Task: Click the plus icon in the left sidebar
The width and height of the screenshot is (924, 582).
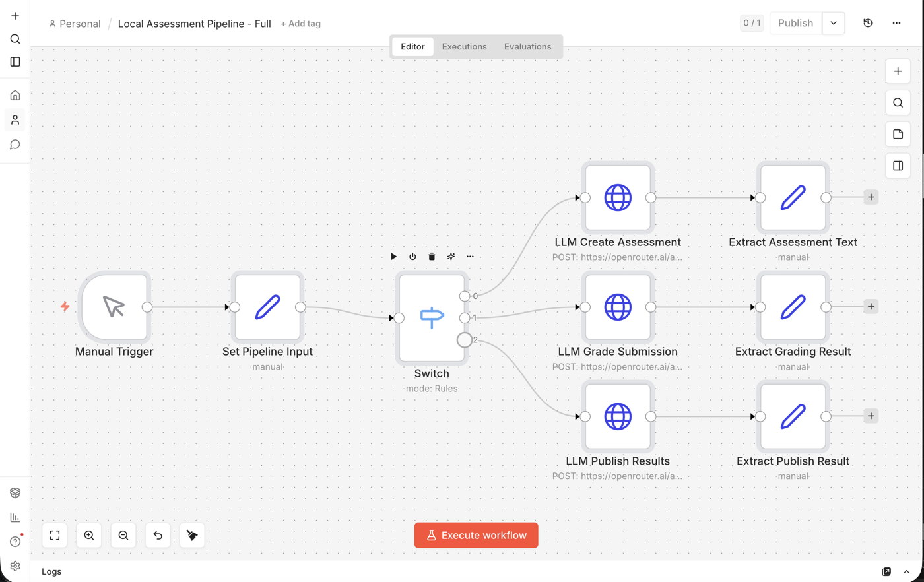Action: [15, 16]
